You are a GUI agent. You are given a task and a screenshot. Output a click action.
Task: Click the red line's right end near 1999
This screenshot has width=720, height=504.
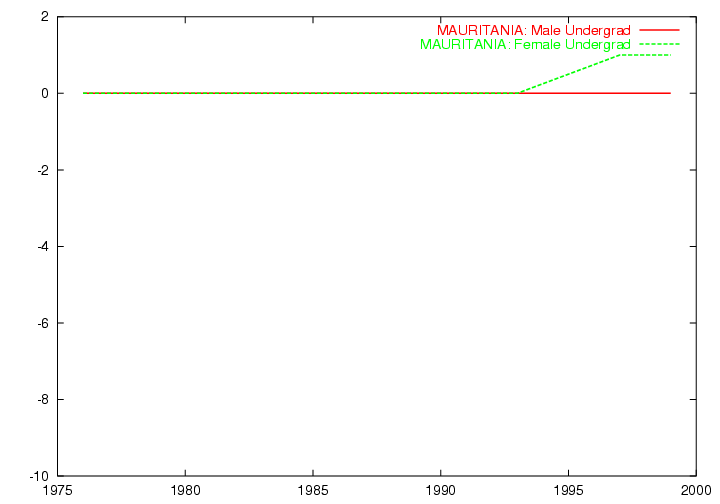[668, 93]
